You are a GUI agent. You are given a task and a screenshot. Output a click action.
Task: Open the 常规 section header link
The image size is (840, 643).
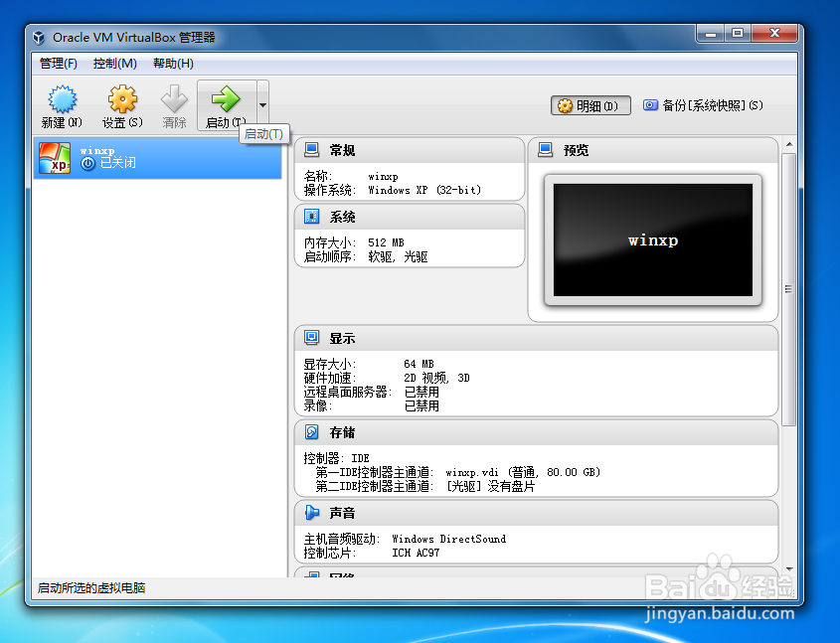(342, 150)
